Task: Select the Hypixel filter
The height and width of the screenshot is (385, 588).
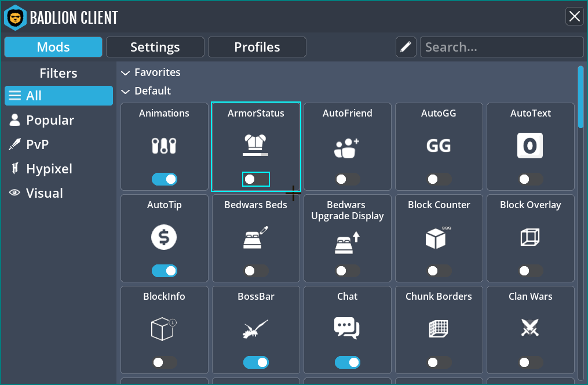Action: tap(59, 169)
